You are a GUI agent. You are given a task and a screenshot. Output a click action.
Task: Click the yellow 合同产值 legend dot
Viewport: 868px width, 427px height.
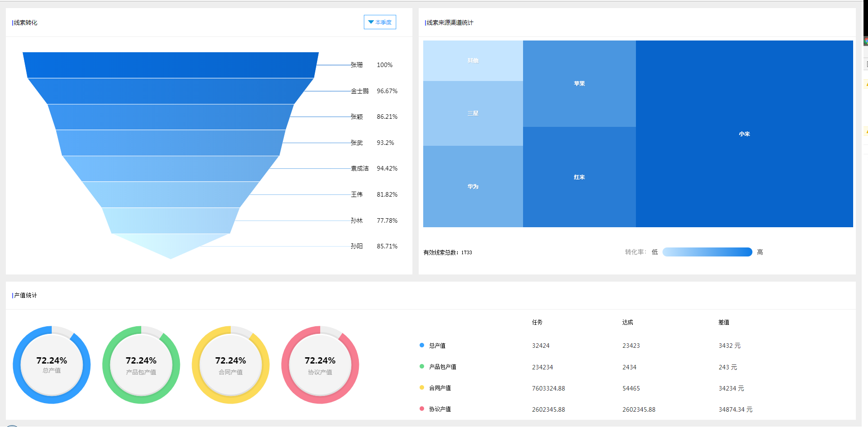click(x=422, y=387)
